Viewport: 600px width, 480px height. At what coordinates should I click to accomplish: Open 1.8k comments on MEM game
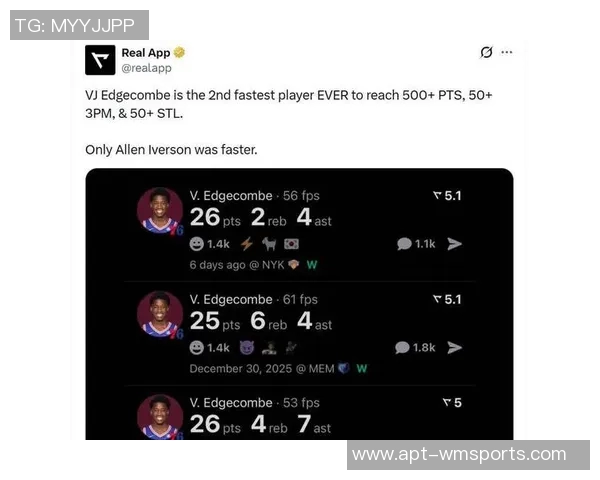(415, 348)
